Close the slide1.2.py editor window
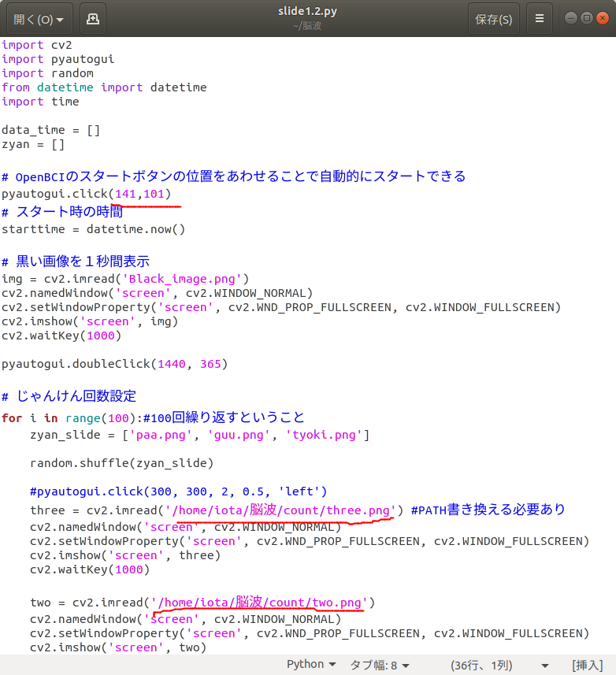616x675 pixels. [602, 18]
